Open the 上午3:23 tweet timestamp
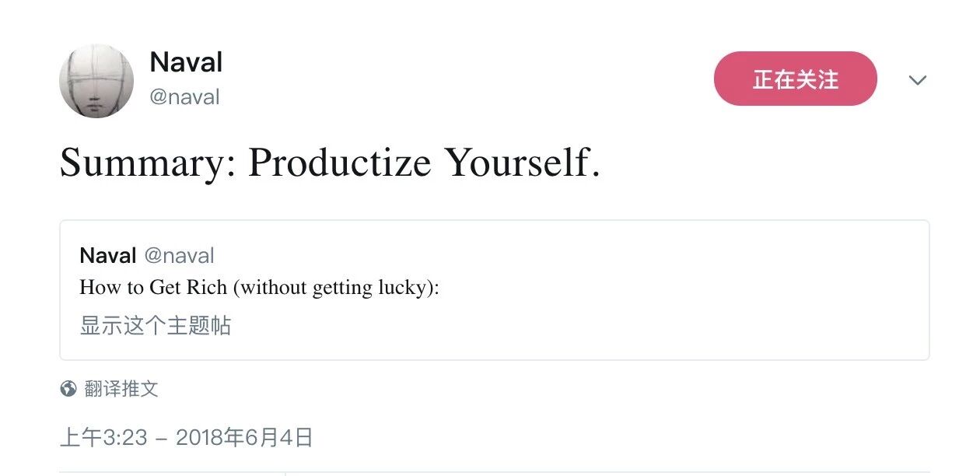This screenshot has height=476, width=980. pyautogui.click(x=103, y=437)
